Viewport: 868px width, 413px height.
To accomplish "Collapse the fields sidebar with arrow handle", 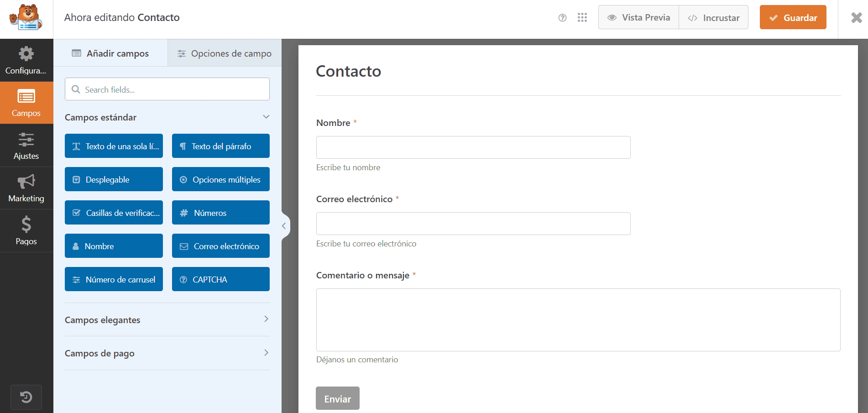I will pos(284,226).
